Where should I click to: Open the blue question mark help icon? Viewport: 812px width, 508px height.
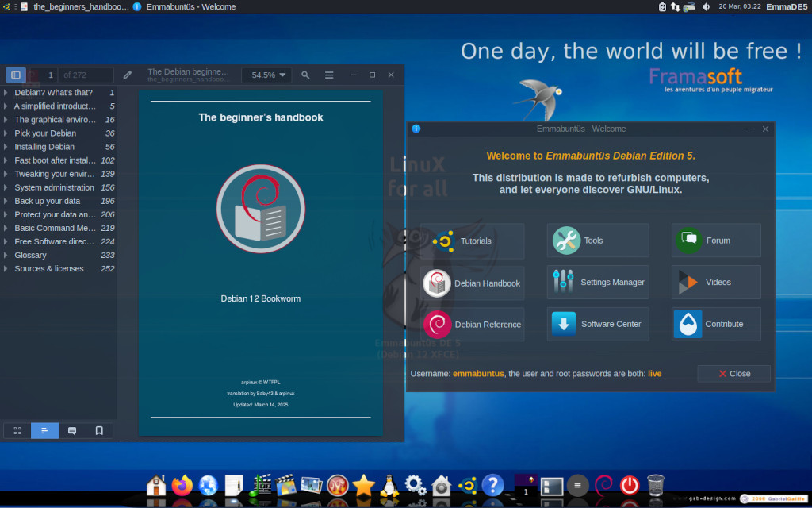point(492,486)
